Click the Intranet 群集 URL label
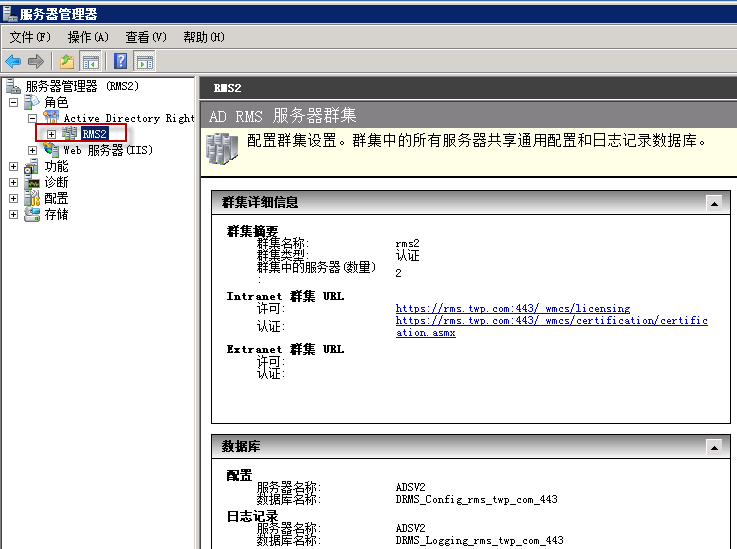 285,296
